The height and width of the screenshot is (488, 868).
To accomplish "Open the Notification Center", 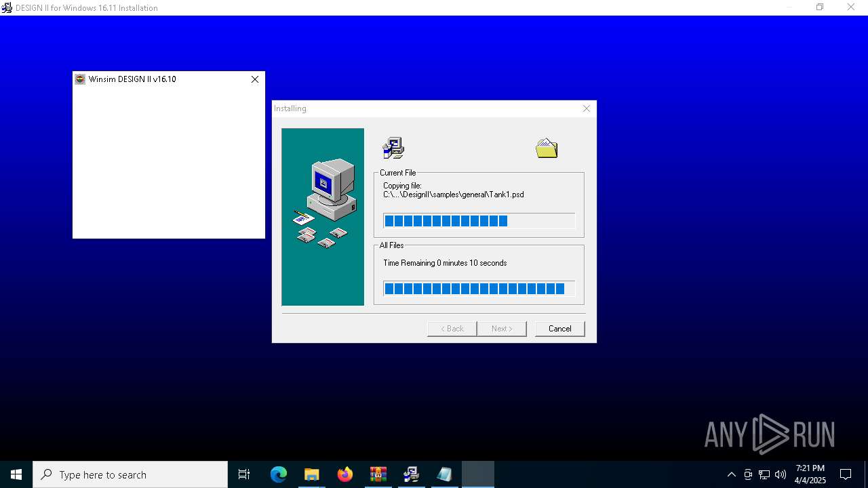I will [x=846, y=474].
